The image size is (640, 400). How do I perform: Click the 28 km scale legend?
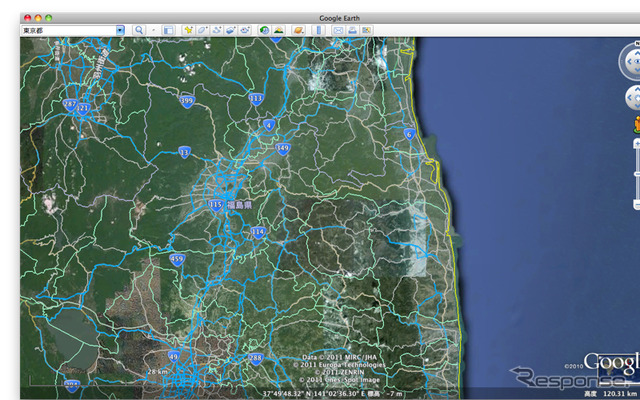pos(158,372)
